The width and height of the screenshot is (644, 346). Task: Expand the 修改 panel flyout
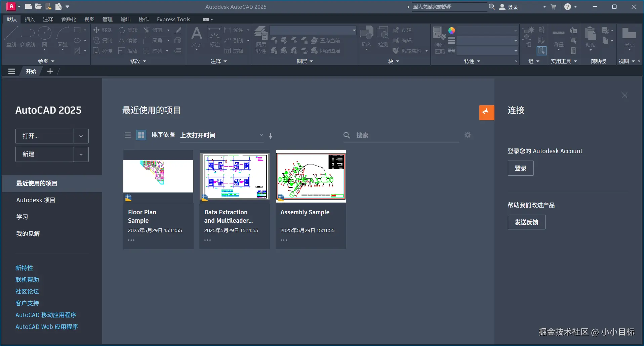click(x=138, y=61)
